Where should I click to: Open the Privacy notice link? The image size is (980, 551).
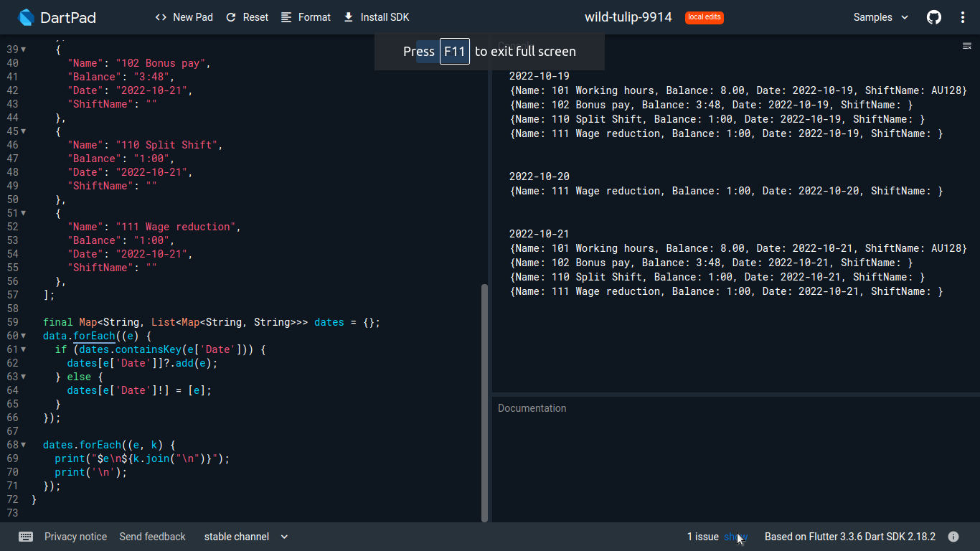coord(75,537)
